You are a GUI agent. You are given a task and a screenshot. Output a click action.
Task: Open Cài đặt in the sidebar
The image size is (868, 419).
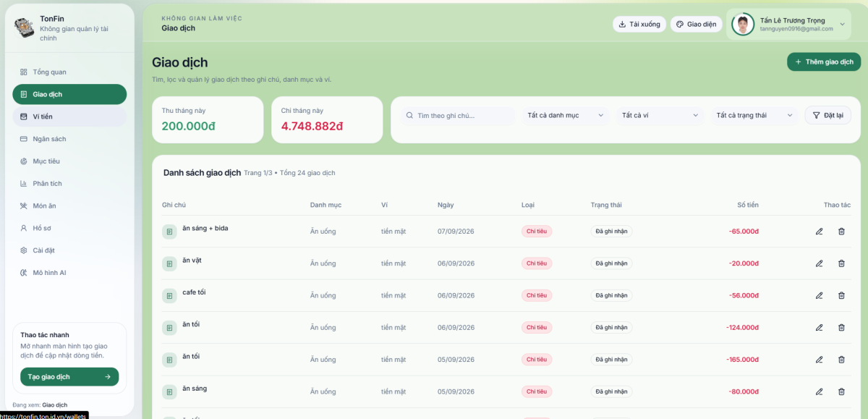tap(69, 250)
